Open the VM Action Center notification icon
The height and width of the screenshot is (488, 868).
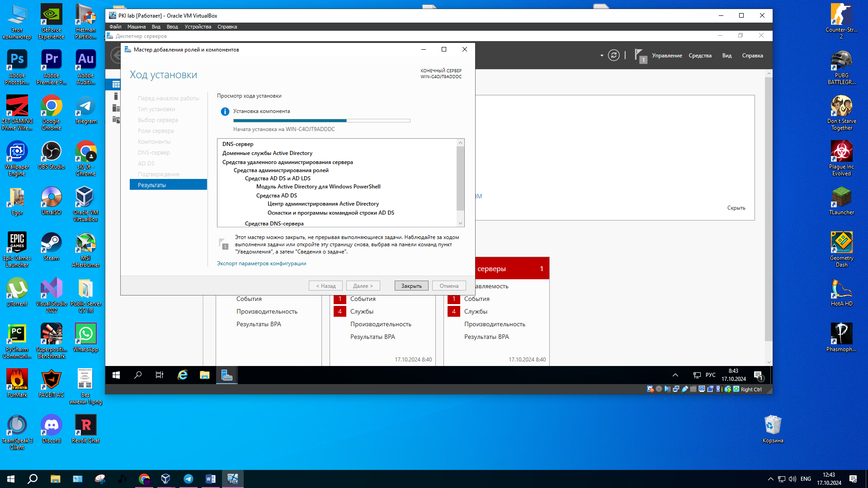click(759, 375)
